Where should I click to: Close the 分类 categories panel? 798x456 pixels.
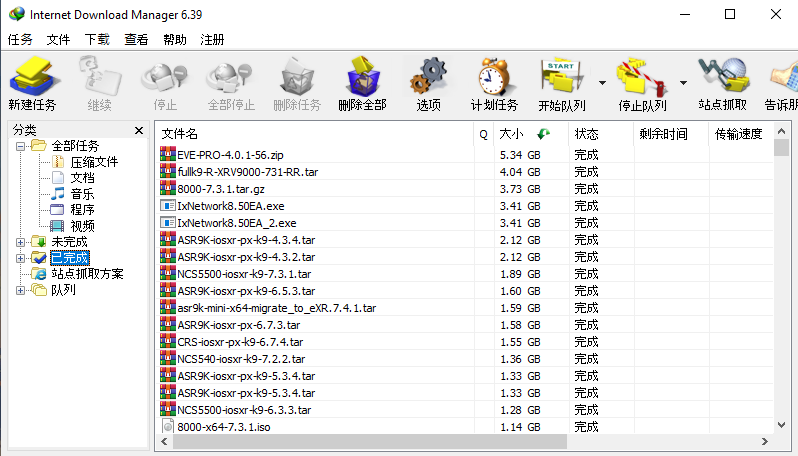(139, 130)
